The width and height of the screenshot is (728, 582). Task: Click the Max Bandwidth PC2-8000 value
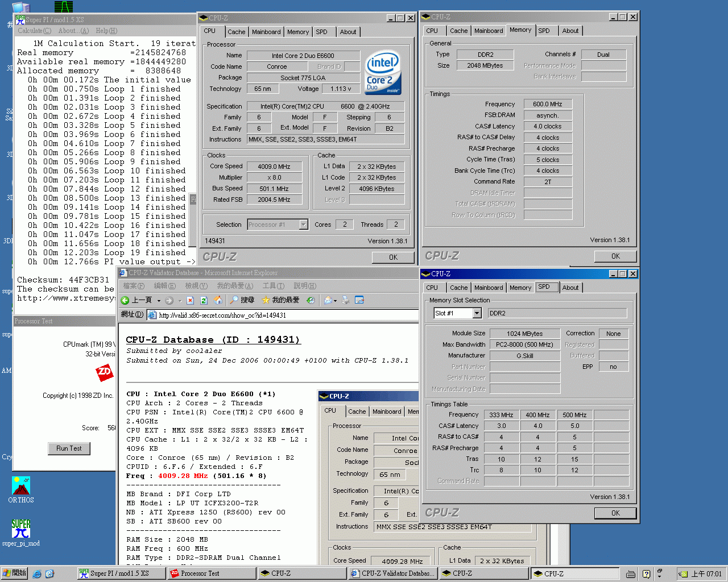(525, 344)
